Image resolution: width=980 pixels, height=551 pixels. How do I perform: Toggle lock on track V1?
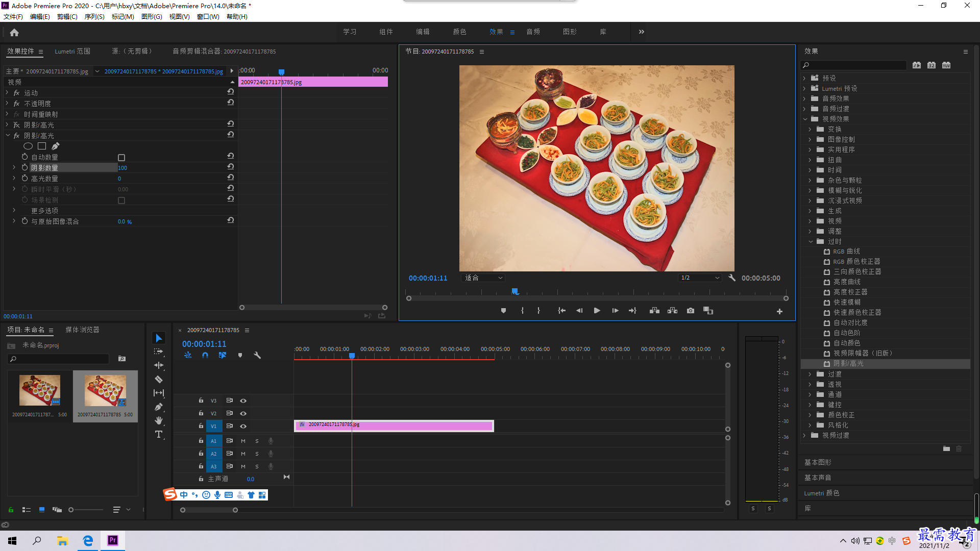201,426
